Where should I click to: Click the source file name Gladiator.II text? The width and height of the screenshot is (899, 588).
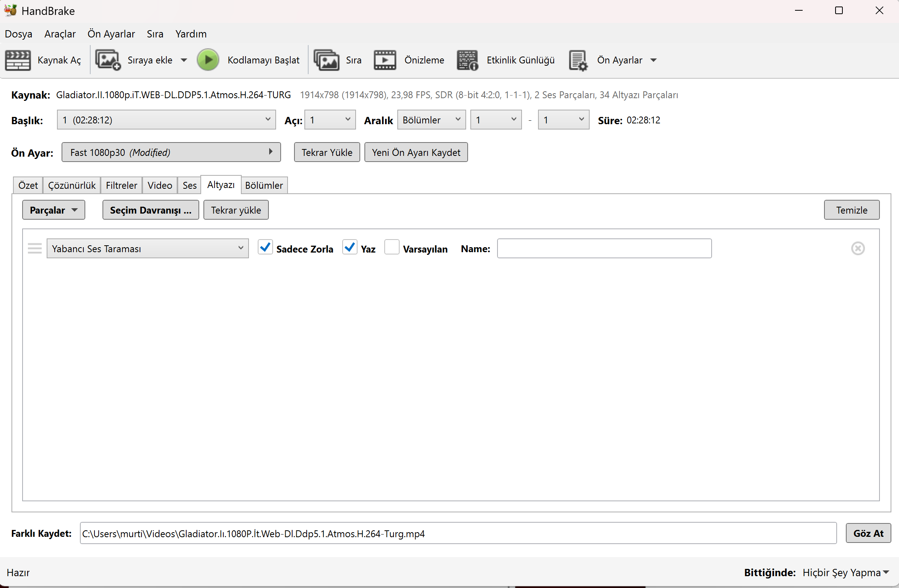coord(174,95)
